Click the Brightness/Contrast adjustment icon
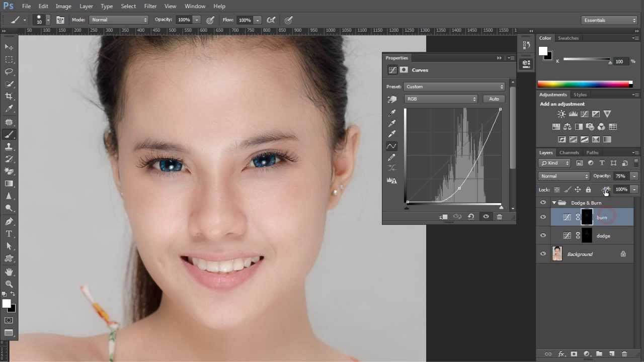 pyautogui.click(x=561, y=114)
